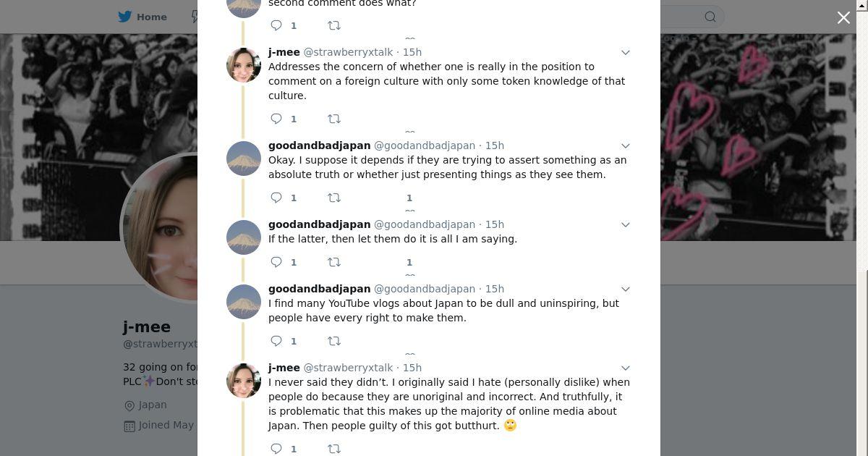
Task: Expand menu chevron on 'Okay. I suppose' tweet
Action: tap(626, 145)
